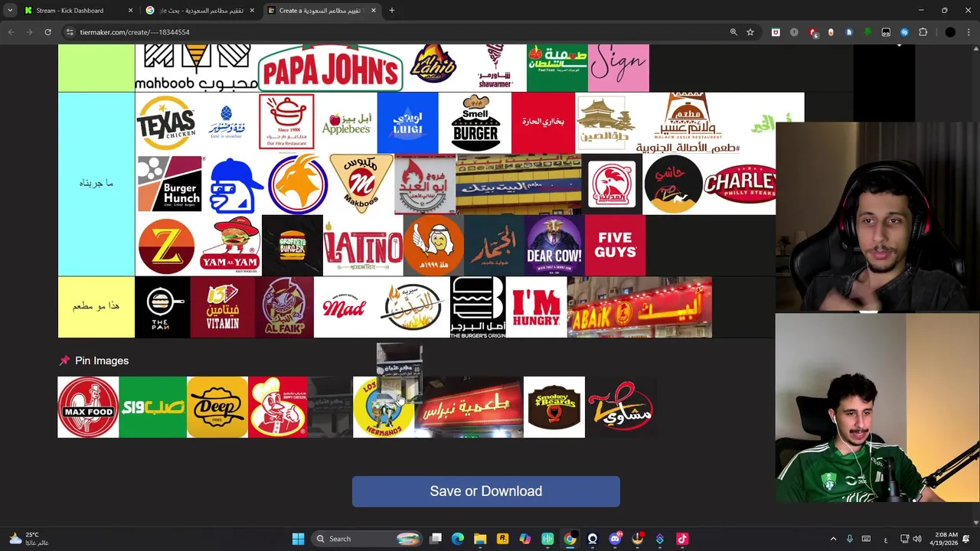Click the Vitamin logo tile
The width and height of the screenshot is (980, 551).
pos(222,307)
